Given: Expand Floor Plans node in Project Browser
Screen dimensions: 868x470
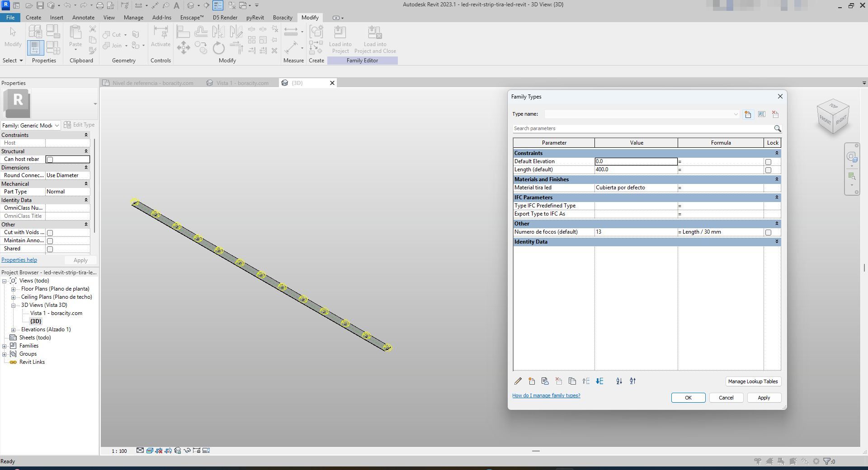Looking at the screenshot, I should click(14, 289).
